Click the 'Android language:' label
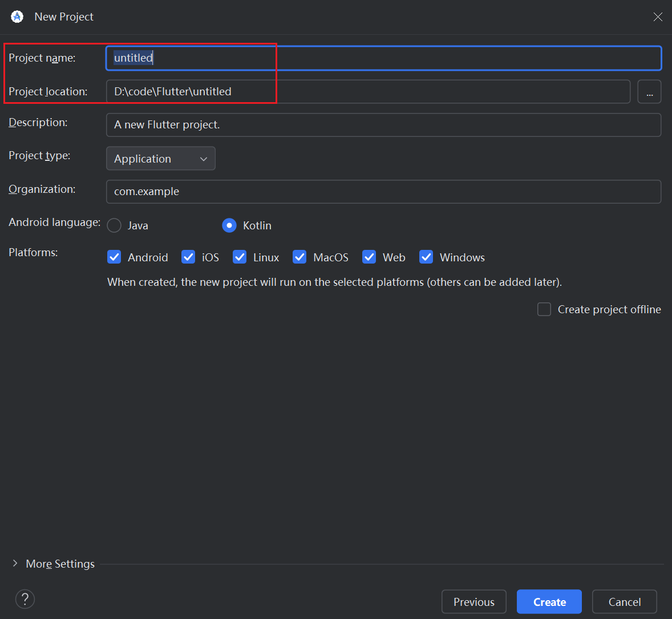The width and height of the screenshot is (672, 619). pyautogui.click(x=54, y=222)
